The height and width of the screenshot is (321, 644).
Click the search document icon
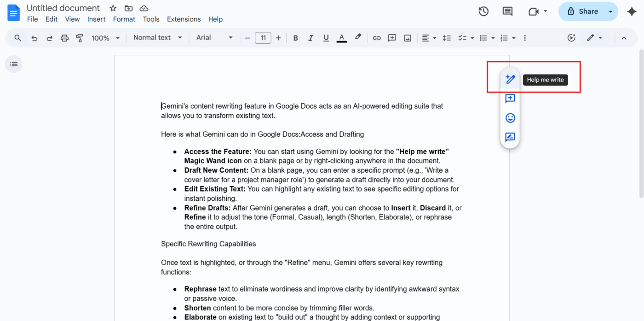(x=17, y=38)
